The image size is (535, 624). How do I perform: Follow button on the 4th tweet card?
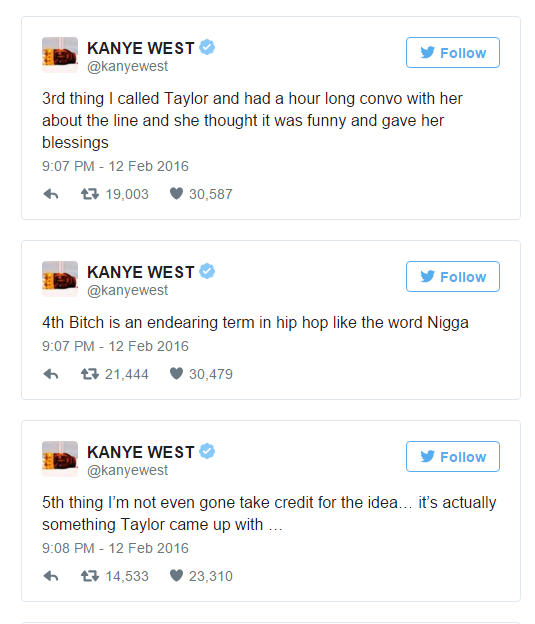click(x=453, y=277)
